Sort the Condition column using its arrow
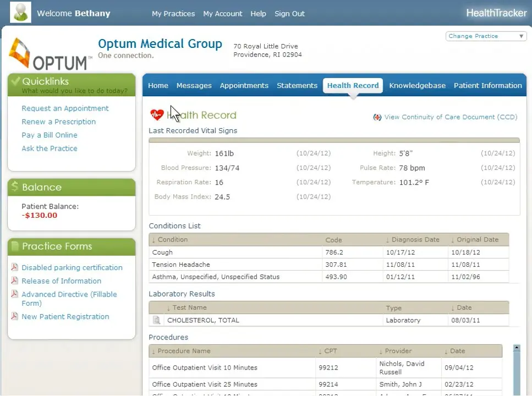The image size is (532, 396). point(152,240)
